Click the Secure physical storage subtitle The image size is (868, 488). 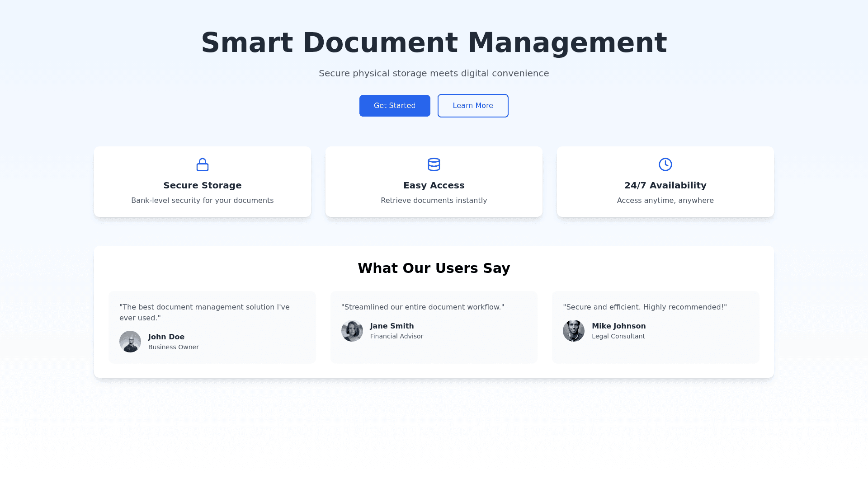(434, 73)
